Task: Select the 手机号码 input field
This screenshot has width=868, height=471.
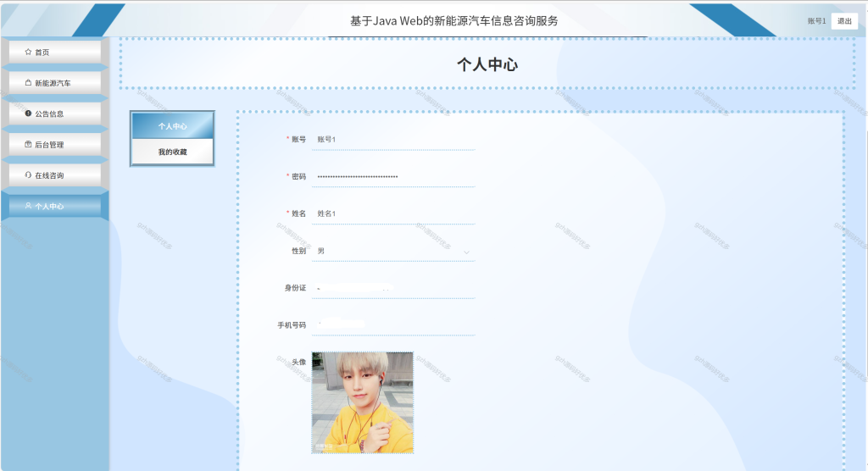Action: coord(393,325)
